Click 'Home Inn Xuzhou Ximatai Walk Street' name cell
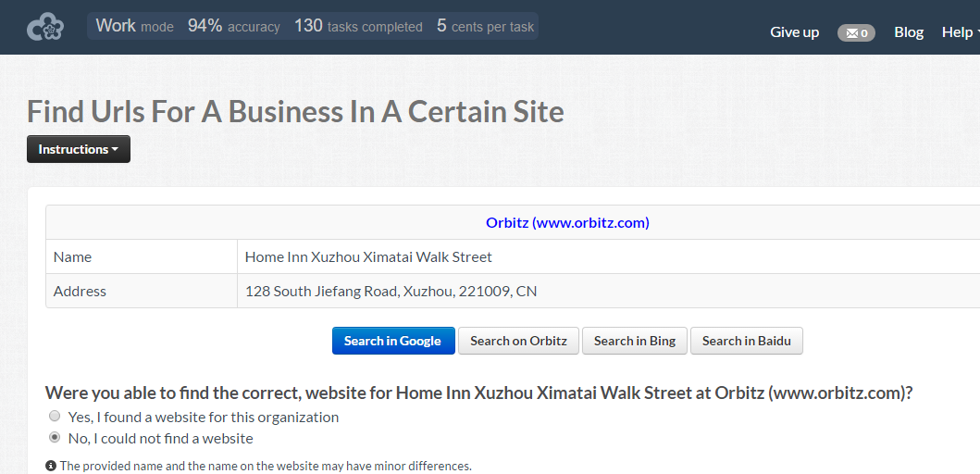The width and height of the screenshot is (980, 474). coord(608,256)
